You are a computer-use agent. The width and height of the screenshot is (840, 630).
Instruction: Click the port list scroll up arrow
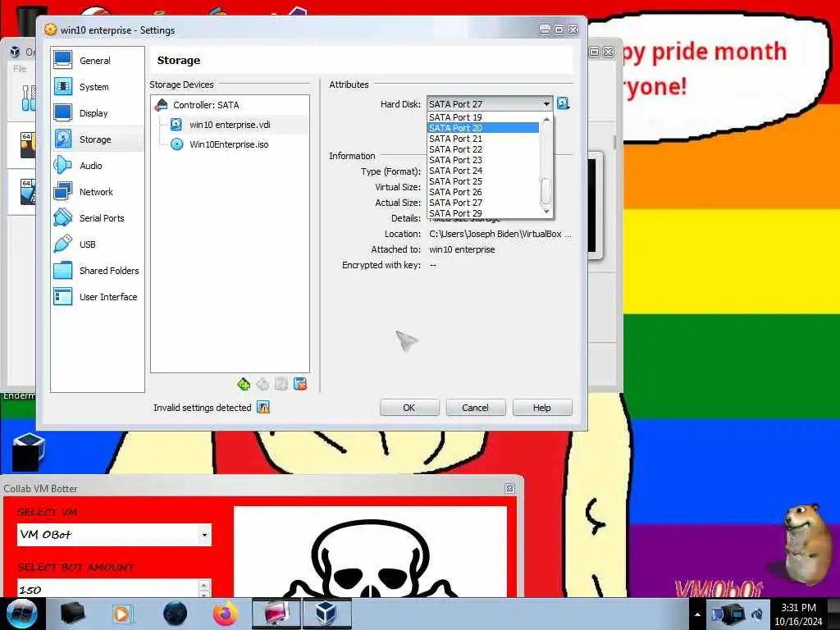[546, 119]
